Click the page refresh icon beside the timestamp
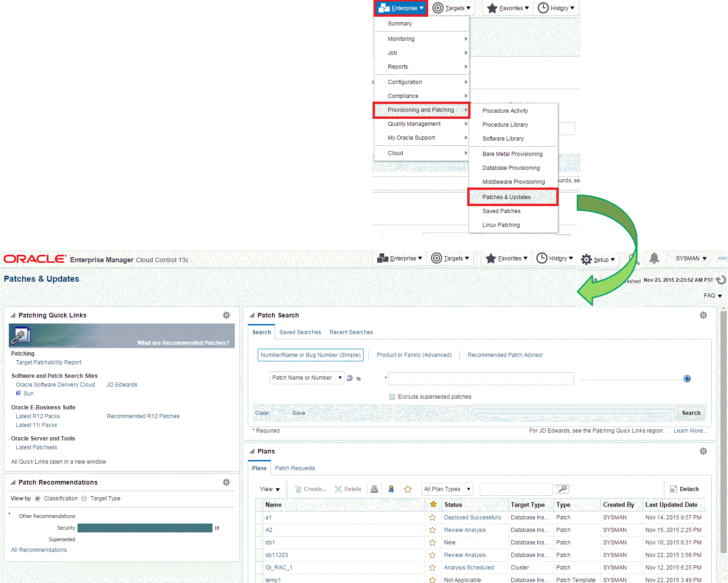This screenshot has width=728, height=583. (x=721, y=280)
